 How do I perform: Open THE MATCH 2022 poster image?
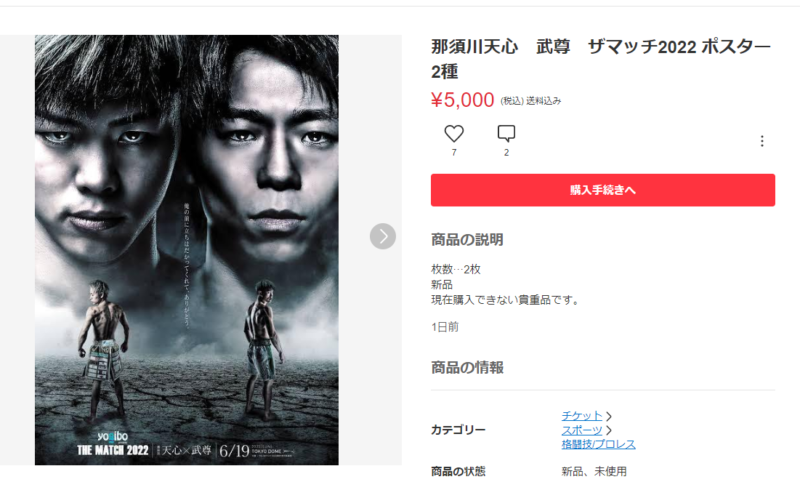pyautogui.click(x=187, y=250)
